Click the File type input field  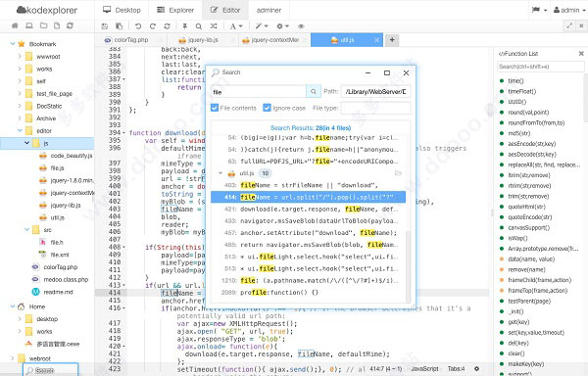(375, 108)
